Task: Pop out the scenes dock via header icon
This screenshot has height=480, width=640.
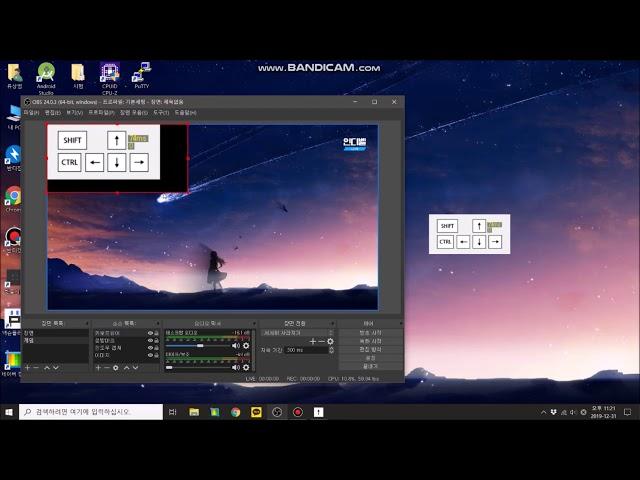Action: (87, 323)
